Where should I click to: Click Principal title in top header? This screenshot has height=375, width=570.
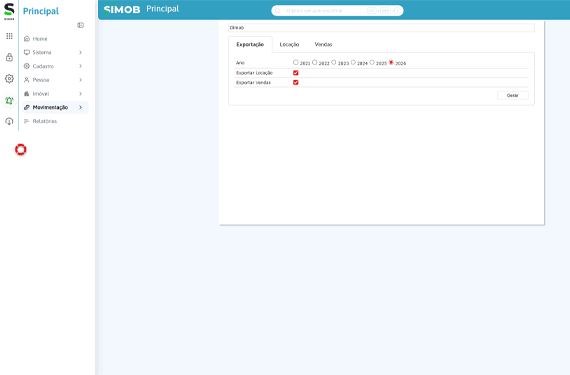pyautogui.click(x=162, y=9)
